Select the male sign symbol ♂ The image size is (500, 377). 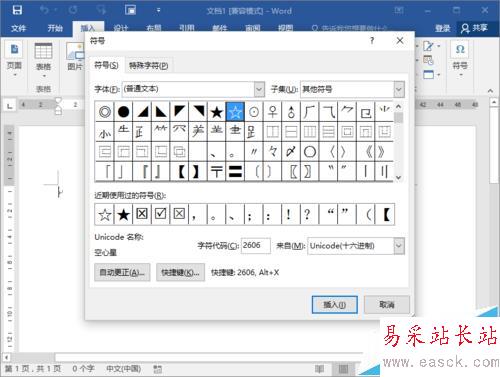click(291, 112)
